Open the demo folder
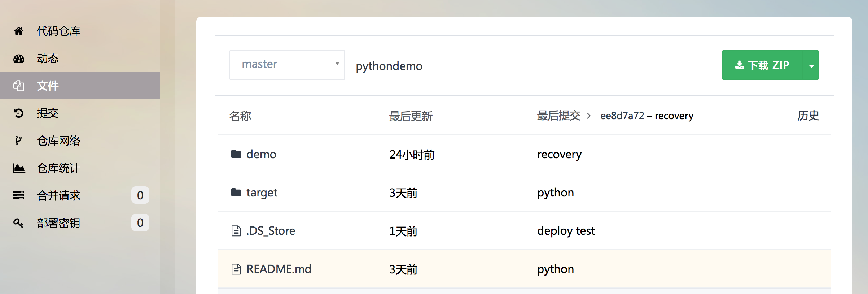The image size is (868, 294). tap(261, 155)
